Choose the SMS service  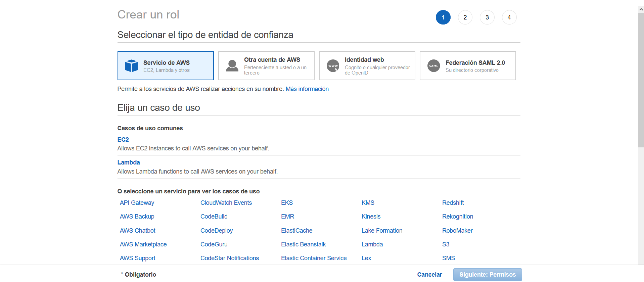(x=449, y=258)
